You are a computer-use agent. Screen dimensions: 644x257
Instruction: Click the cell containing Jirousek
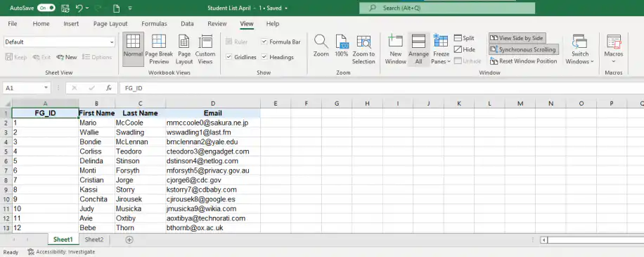(x=140, y=199)
